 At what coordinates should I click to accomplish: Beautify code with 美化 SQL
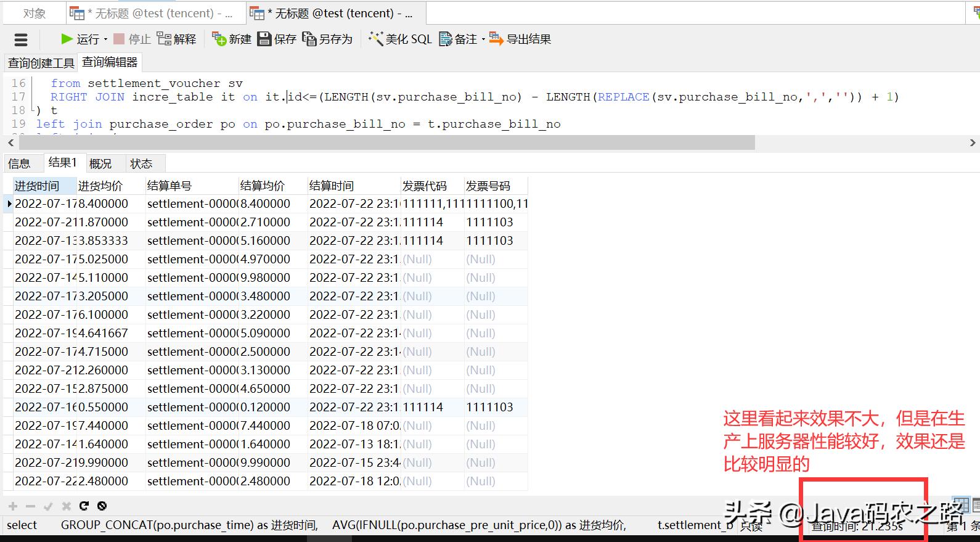(x=400, y=39)
